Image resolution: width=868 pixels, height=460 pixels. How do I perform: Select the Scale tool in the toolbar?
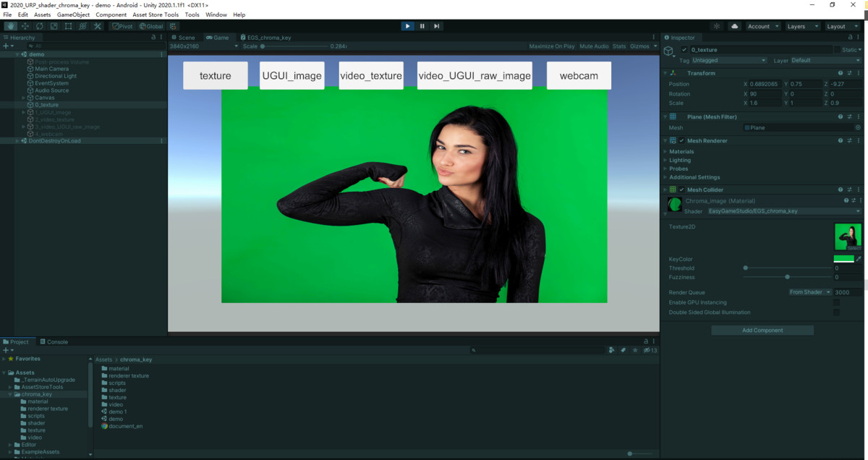pyautogui.click(x=54, y=25)
